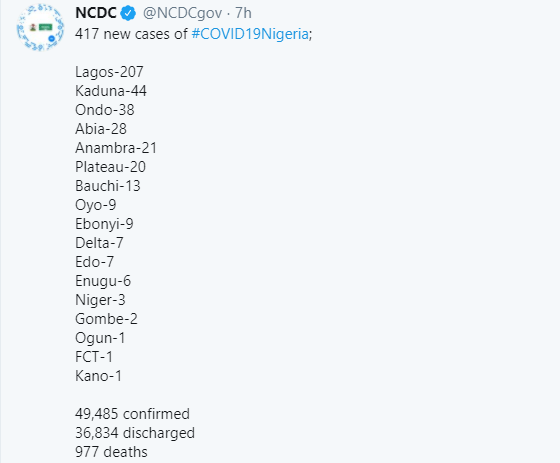Visit the @NCDCgov handle link
This screenshot has width=560, height=463.
click(182, 14)
